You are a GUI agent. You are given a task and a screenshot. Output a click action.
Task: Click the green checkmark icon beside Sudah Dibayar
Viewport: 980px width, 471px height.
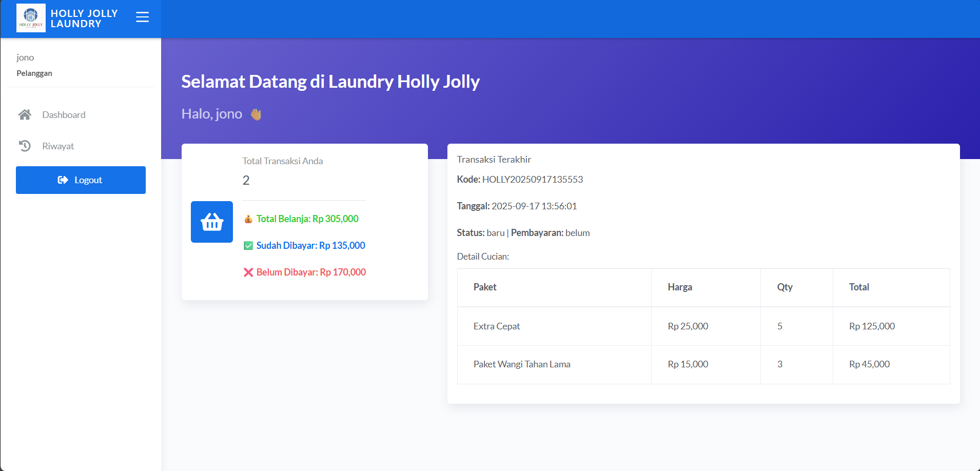248,246
